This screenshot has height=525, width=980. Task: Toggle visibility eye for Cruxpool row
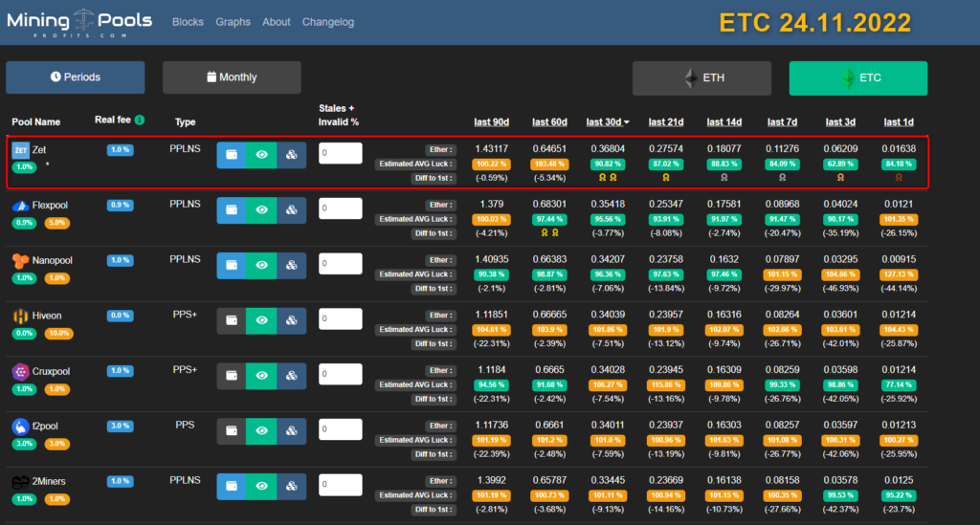pos(261,377)
